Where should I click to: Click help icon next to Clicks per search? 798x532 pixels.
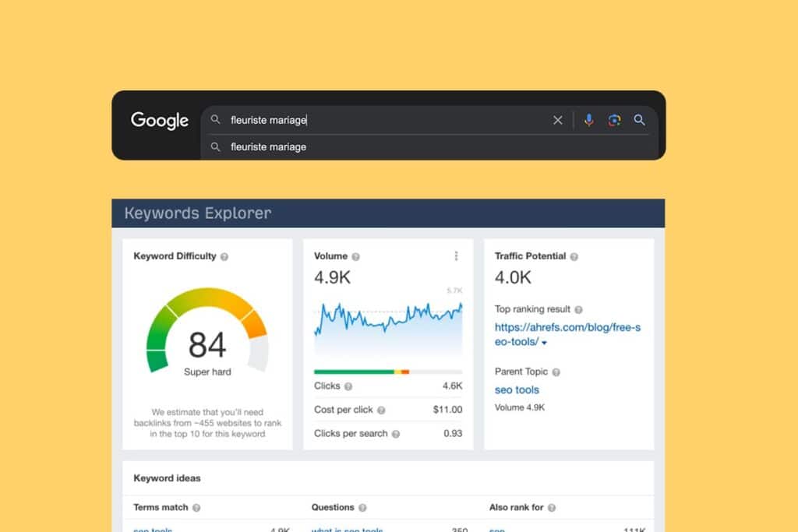tap(396, 434)
